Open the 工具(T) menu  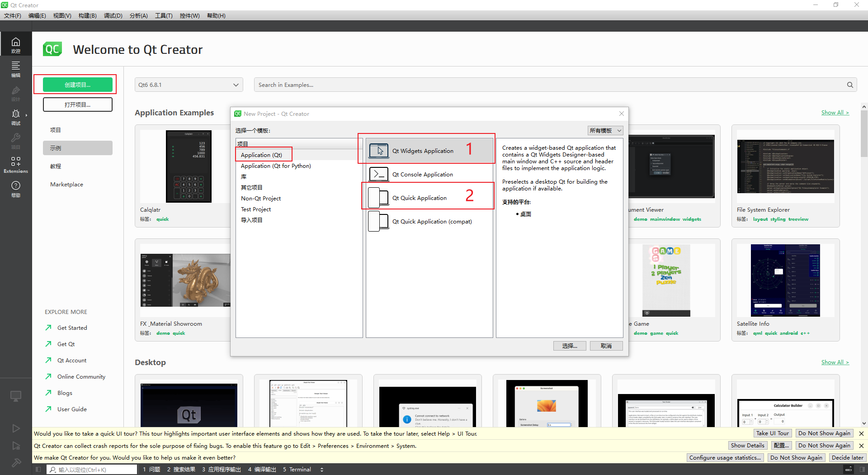[164, 16]
